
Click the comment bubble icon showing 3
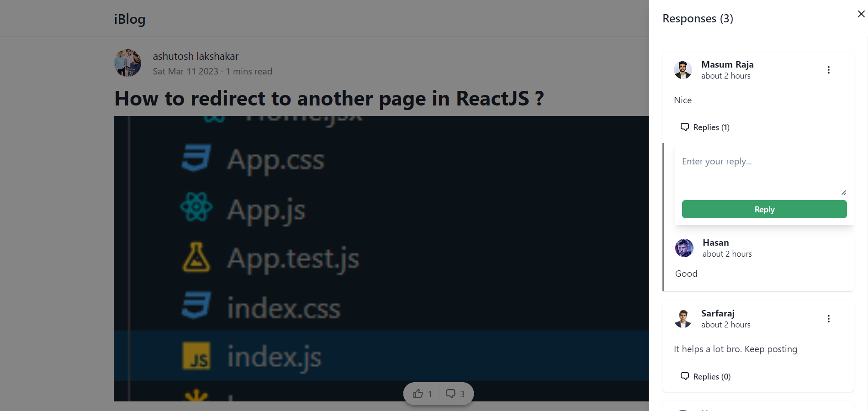(451, 394)
